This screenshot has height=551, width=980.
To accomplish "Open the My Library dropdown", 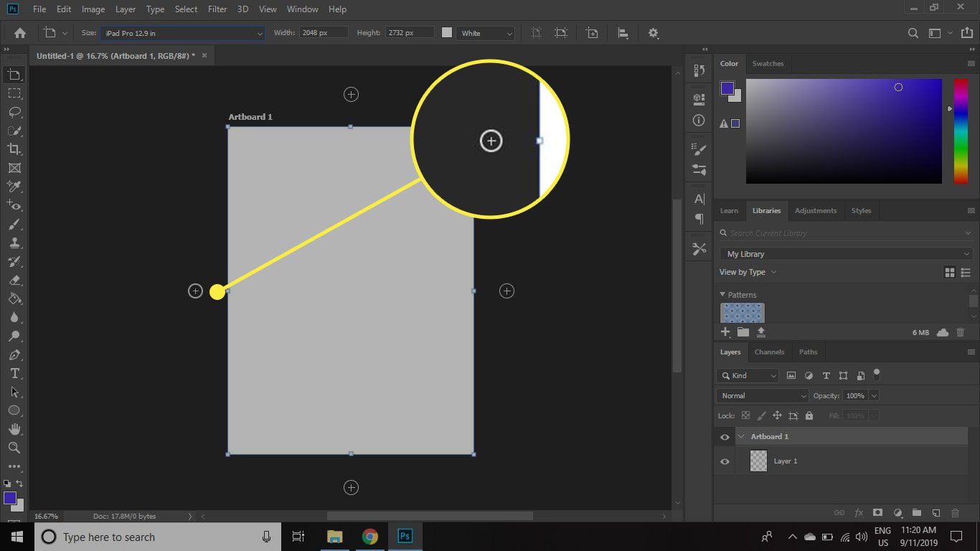I will click(x=846, y=254).
